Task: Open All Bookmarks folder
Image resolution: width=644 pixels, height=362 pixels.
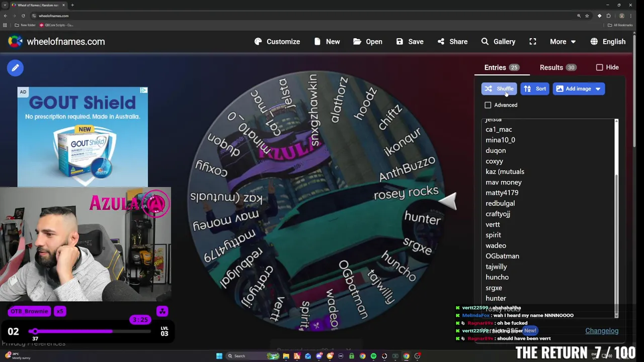Action: pos(620,25)
